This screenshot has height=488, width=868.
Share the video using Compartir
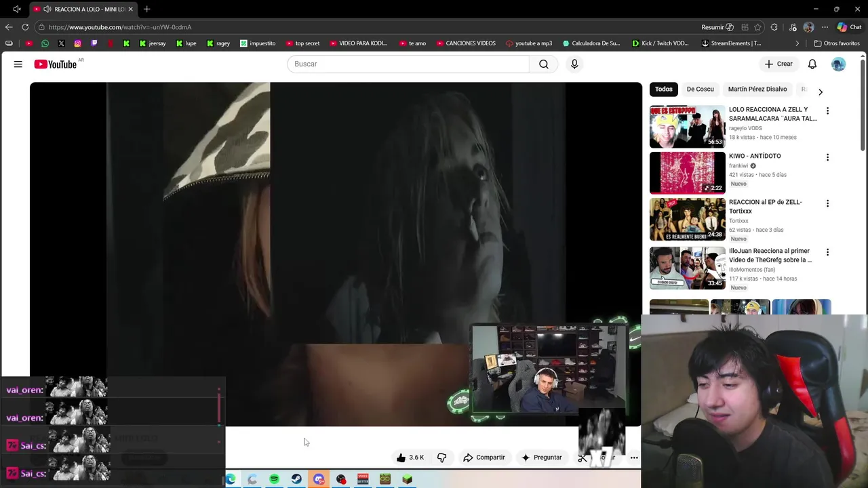pyautogui.click(x=484, y=457)
